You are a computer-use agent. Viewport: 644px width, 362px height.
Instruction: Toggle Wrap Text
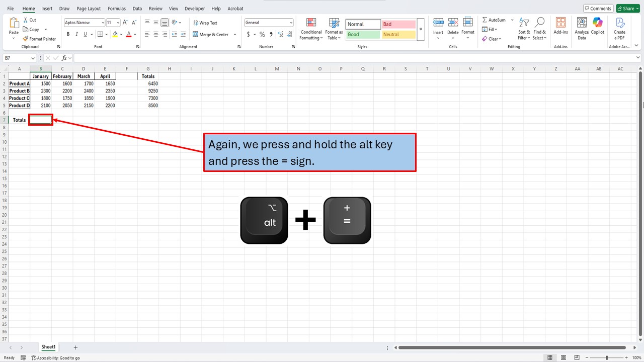205,22
